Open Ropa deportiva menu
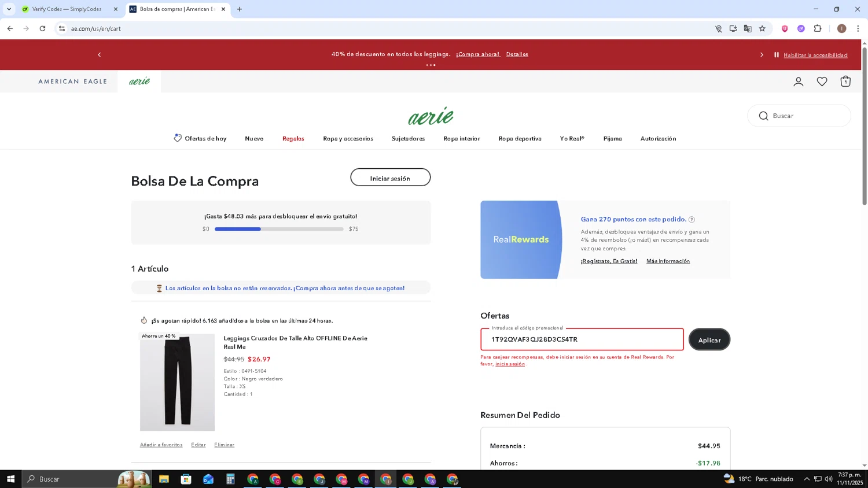 coord(520,139)
